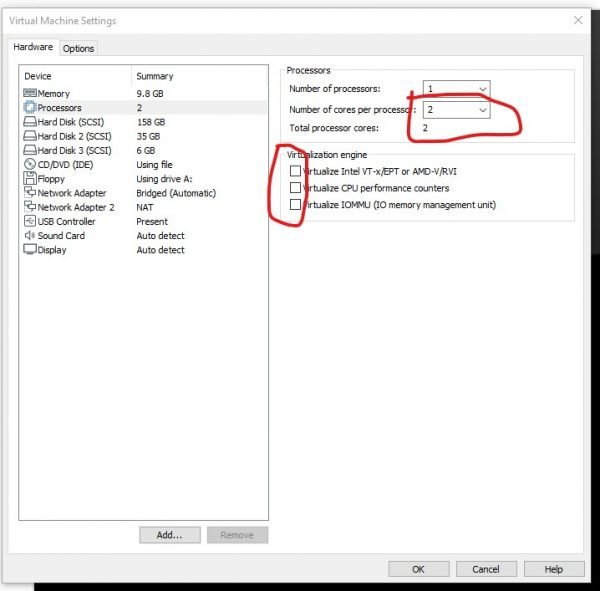Switch to the Hardware tab
The width and height of the screenshot is (600, 591).
[x=33, y=47]
